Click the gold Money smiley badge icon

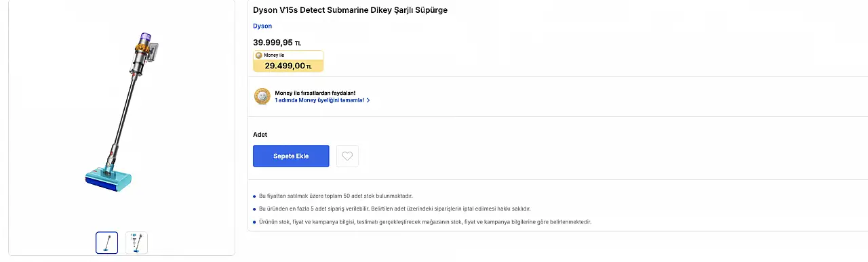tap(262, 96)
